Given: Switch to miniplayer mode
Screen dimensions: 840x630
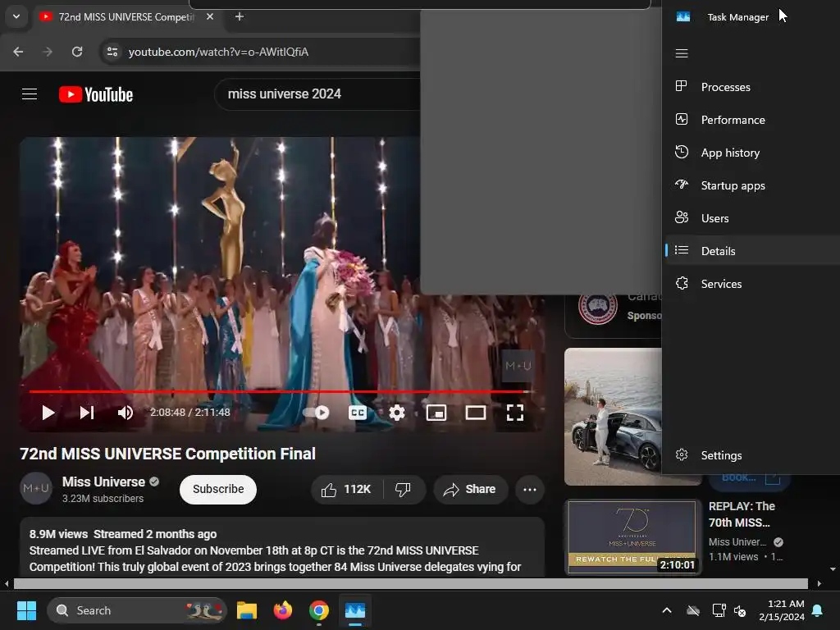Looking at the screenshot, I should pos(436,413).
